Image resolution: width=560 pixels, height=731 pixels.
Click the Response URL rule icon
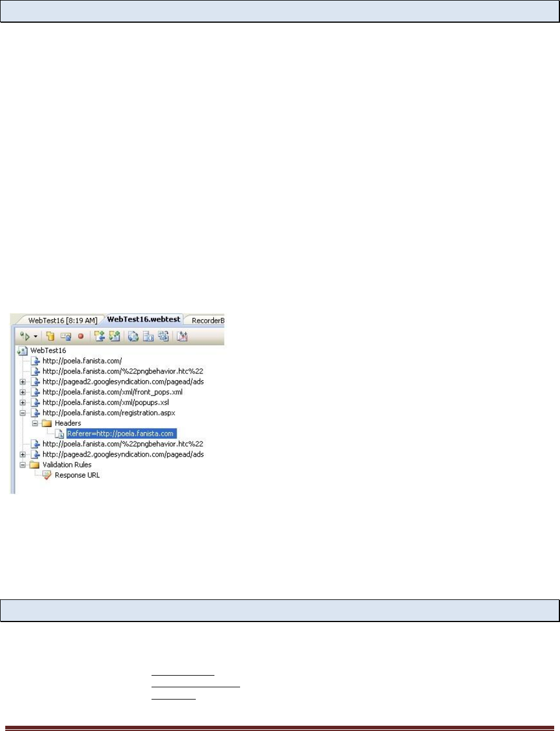point(47,475)
